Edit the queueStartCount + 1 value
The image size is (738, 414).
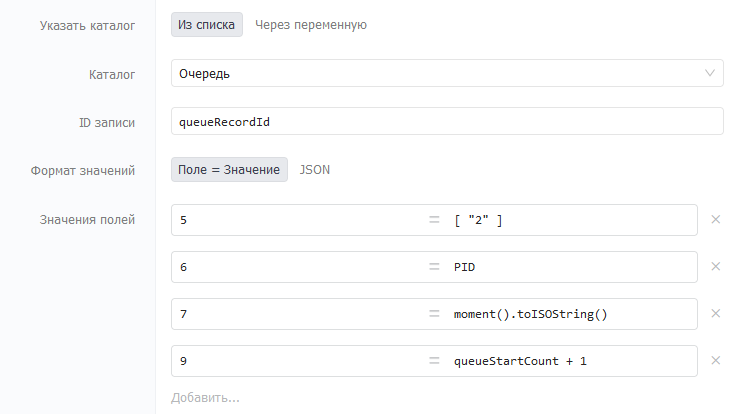[x=572, y=361]
